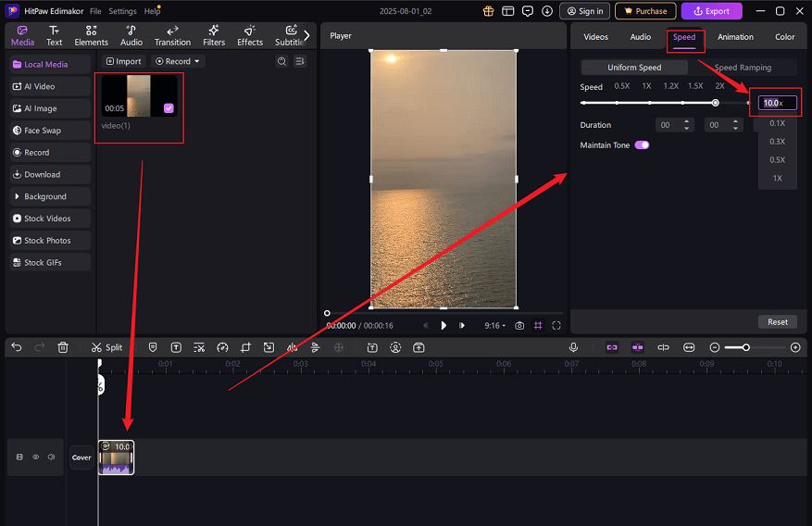Viewport: 812px width, 526px height.
Task: Select Speed Ramping mode
Action: point(743,68)
